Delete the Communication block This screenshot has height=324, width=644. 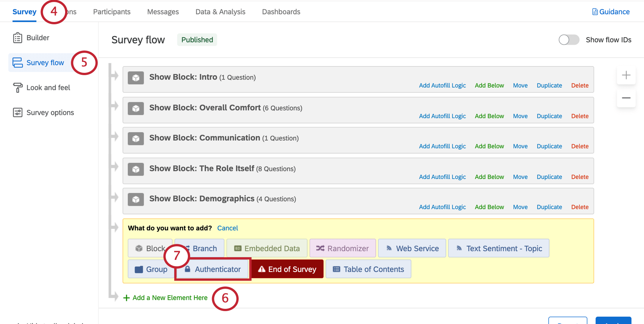tap(580, 146)
